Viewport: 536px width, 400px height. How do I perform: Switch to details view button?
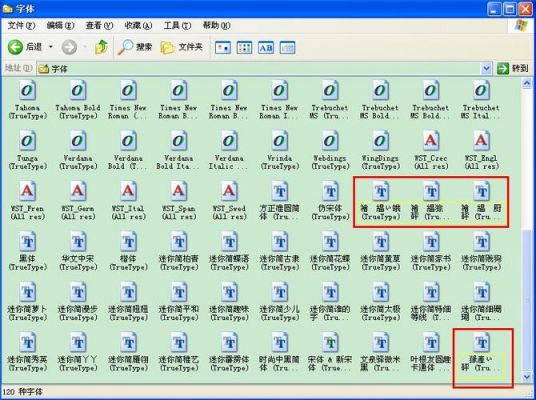click(287, 48)
